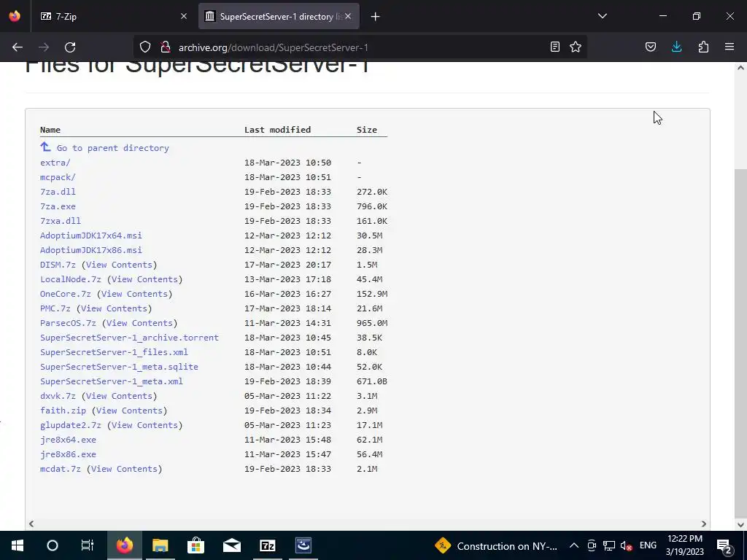Click horizontal scrollbar right arrow
747x560 pixels.
(x=704, y=524)
